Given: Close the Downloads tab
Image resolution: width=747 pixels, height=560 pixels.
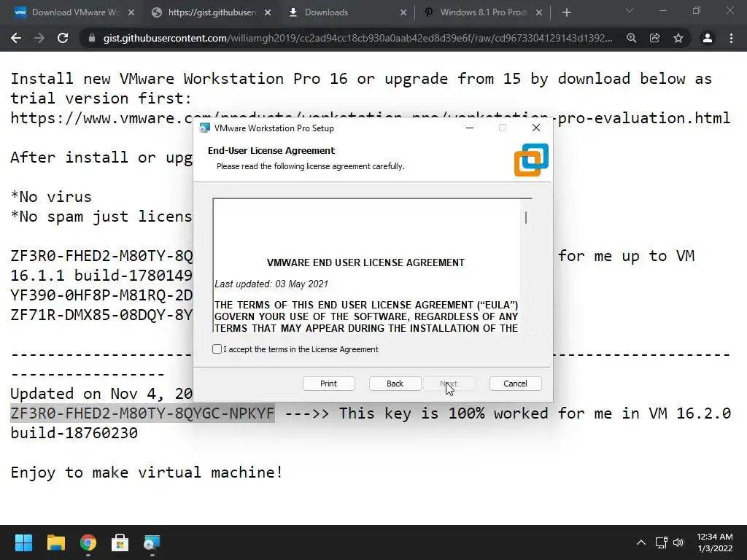Looking at the screenshot, I should (403, 12).
